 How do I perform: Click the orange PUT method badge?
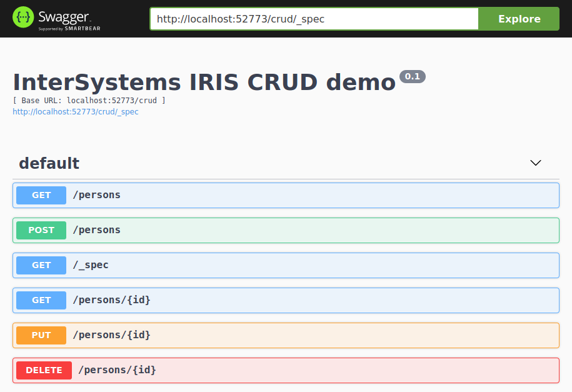[x=41, y=335]
